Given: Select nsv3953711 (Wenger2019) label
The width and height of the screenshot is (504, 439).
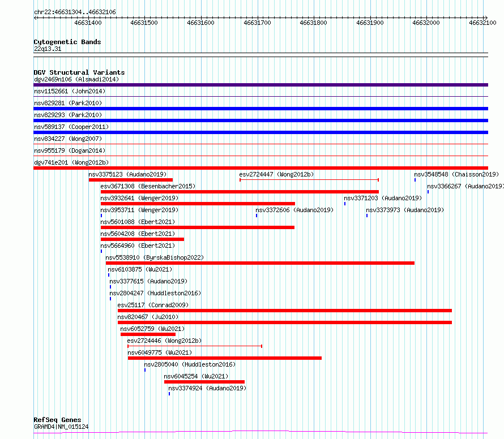Looking at the screenshot, I should click(139, 210).
